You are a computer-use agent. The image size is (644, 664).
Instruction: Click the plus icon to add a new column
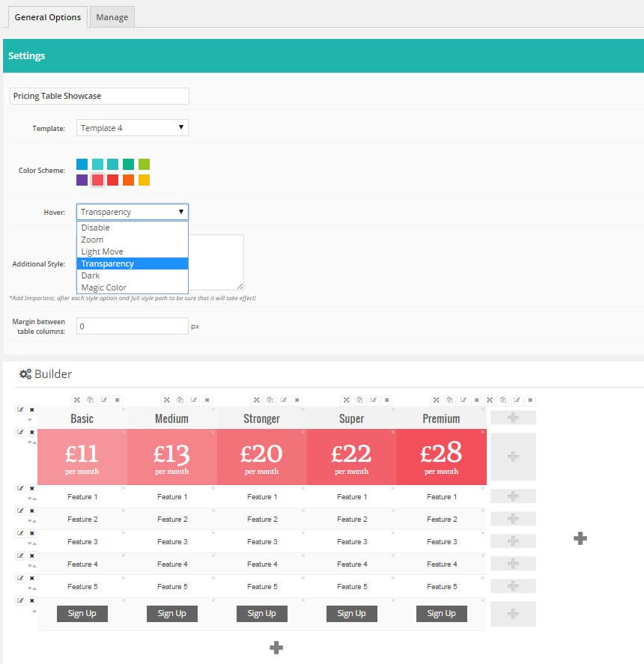(580, 537)
